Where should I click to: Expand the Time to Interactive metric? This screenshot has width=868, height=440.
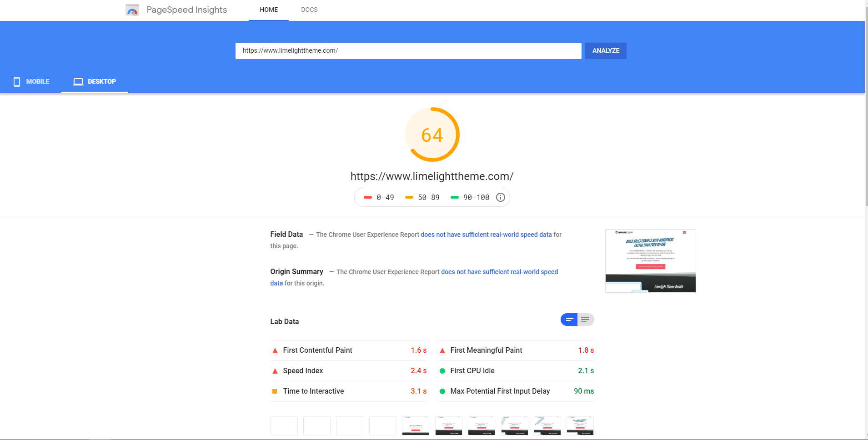(x=349, y=391)
